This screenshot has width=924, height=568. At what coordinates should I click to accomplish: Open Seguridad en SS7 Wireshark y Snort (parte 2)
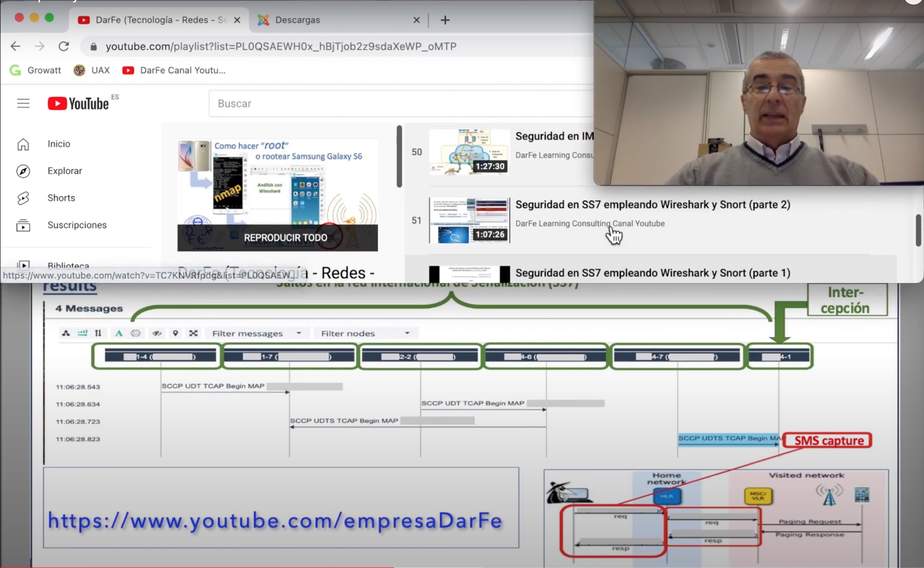(652, 205)
